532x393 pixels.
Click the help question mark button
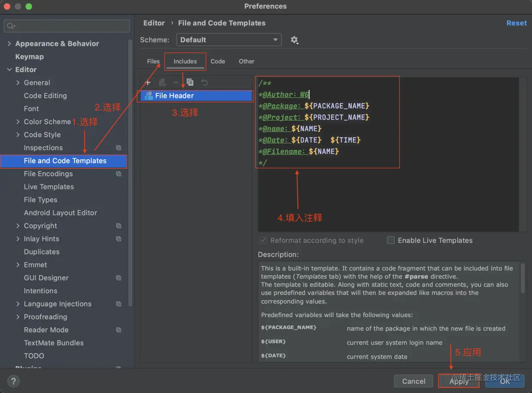tap(13, 381)
